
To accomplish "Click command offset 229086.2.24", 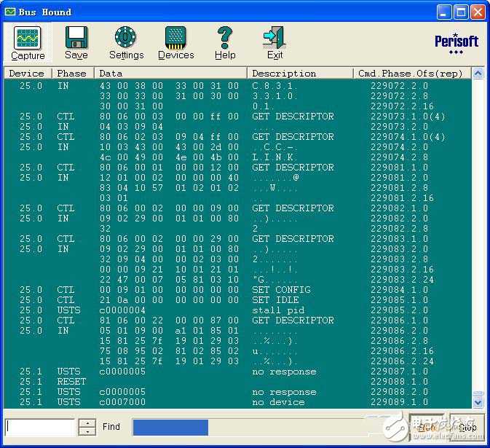I will (x=402, y=361).
